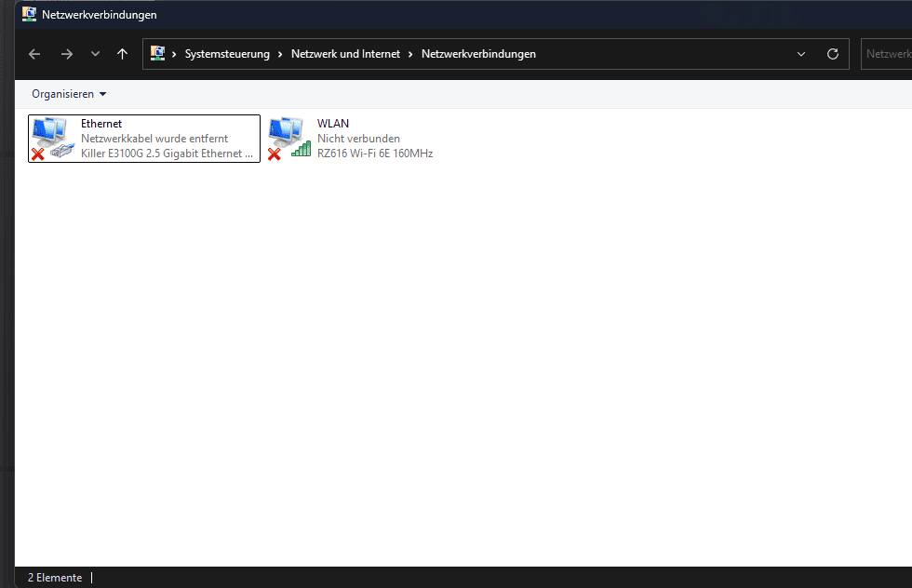Click the '2 Elemente' status bar text
This screenshot has width=912, height=588.
55,578
